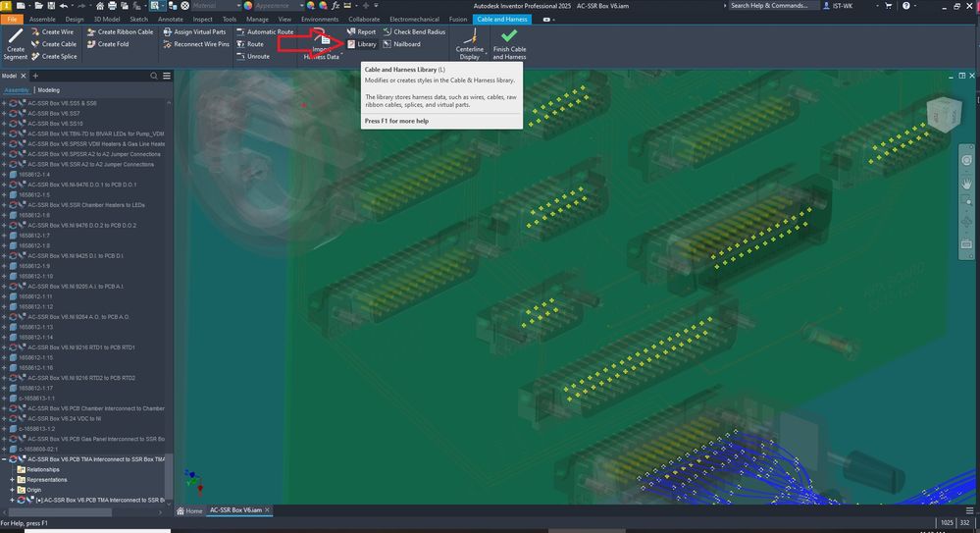Screen dimensions: 980x533
Task: Generate a harness Report
Action: click(x=361, y=32)
